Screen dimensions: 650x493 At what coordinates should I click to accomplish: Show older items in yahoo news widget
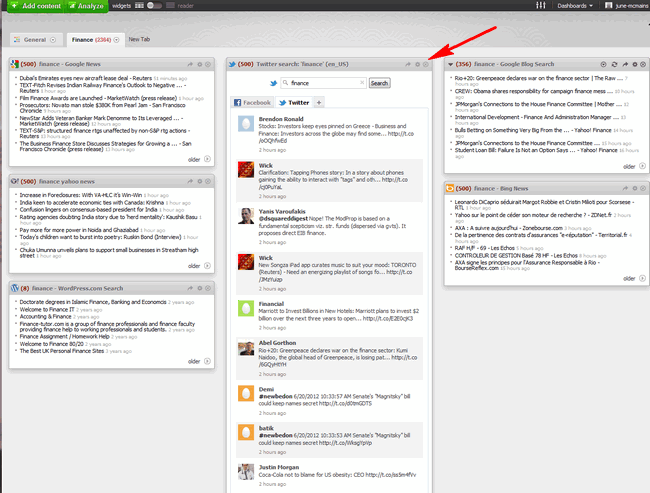(x=199, y=266)
